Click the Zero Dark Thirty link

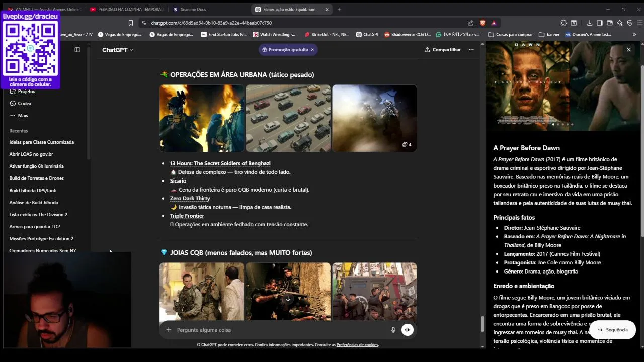pyautogui.click(x=190, y=198)
